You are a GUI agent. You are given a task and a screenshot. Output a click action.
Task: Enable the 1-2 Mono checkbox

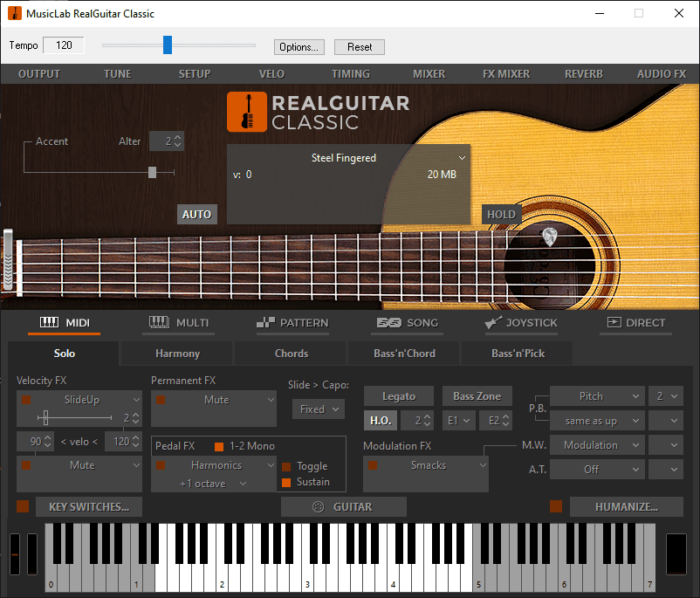point(217,445)
